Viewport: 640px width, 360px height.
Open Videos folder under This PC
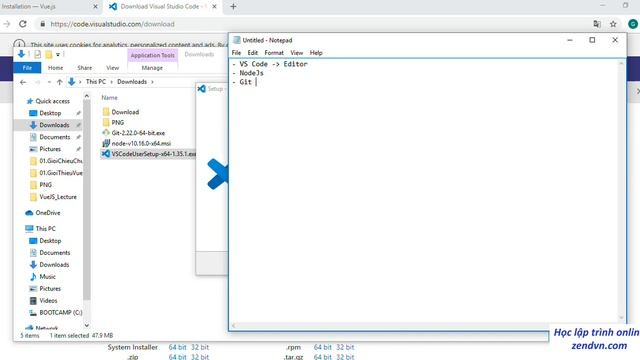coord(48,300)
